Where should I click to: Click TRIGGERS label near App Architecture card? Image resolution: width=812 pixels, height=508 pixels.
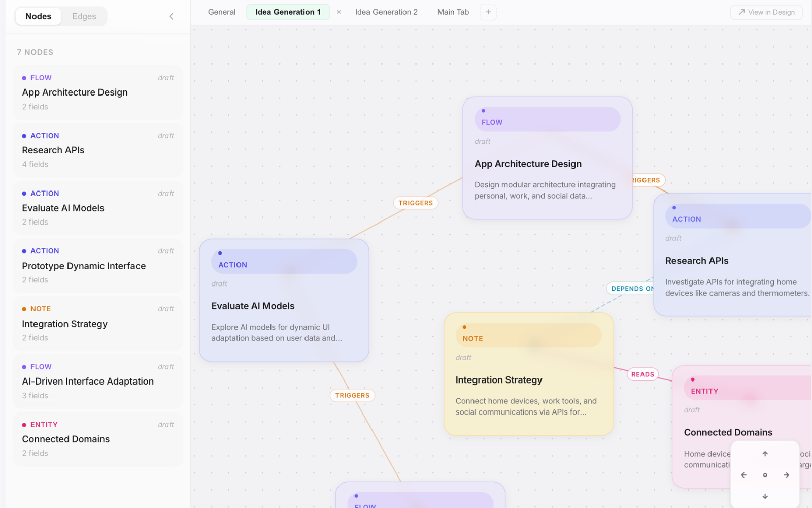coord(416,203)
